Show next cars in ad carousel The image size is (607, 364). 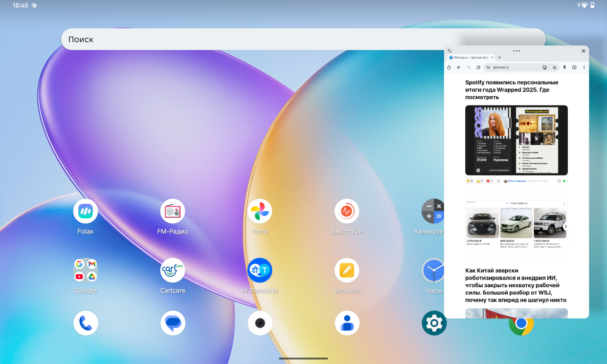click(565, 227)
